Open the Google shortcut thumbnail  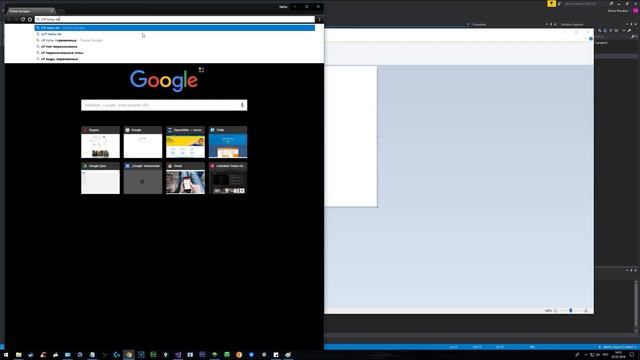pos(143,142)
